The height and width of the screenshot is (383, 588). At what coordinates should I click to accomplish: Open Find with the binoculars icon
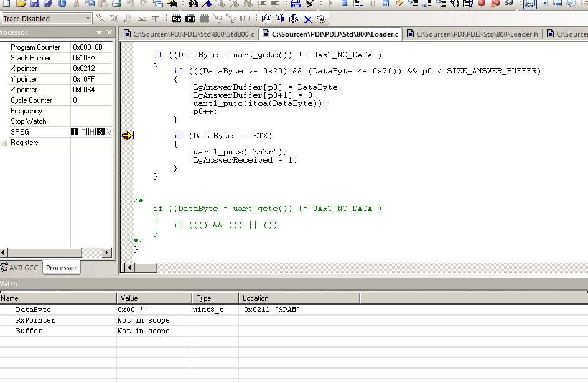(x=193, y=3)
